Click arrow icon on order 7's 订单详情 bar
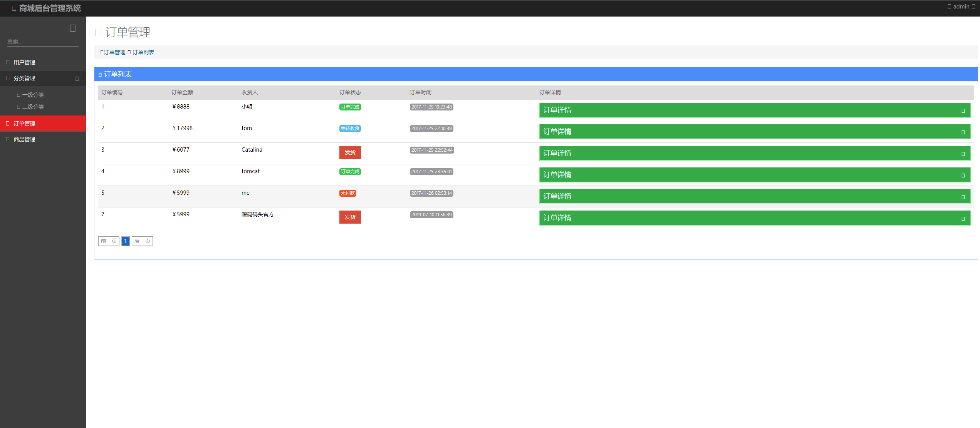 click(963, 219)
